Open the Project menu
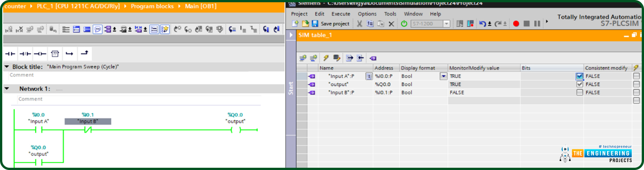Viewport: 644px width, 170px height. tap(299, 14)
